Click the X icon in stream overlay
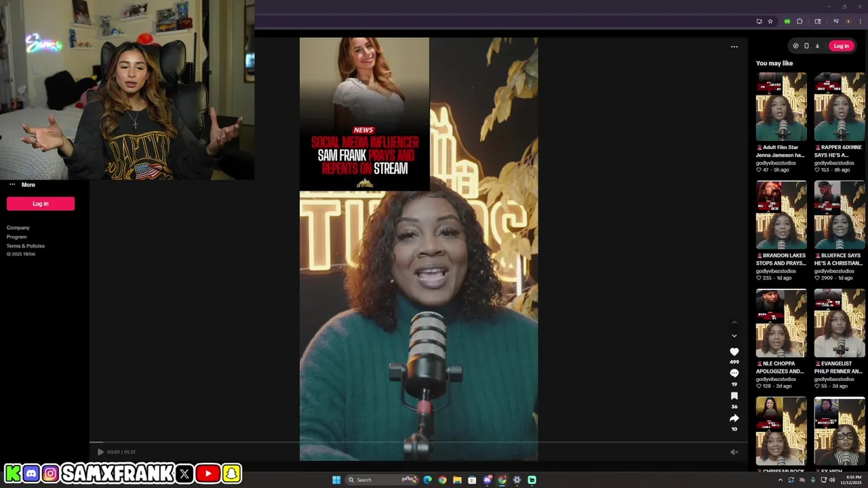The width and height of the screenshot is (868, 488). pos(184,473)
